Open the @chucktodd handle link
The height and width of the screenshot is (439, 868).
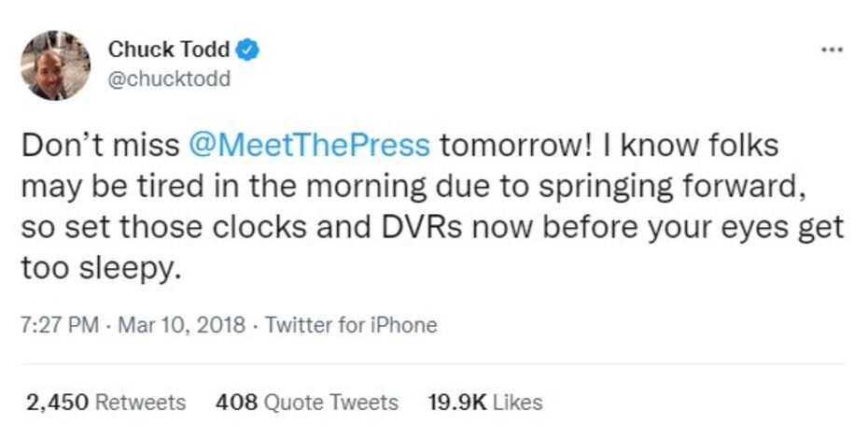coord(169,78)
